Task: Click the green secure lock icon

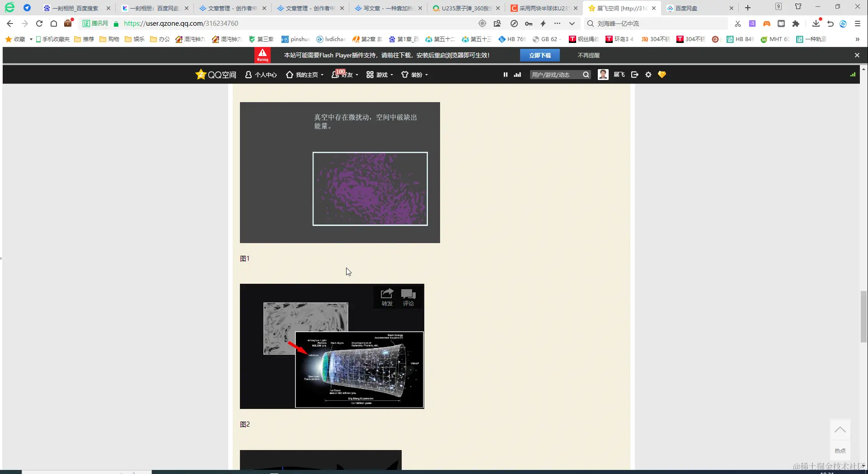Action: [x=116, y=23]
